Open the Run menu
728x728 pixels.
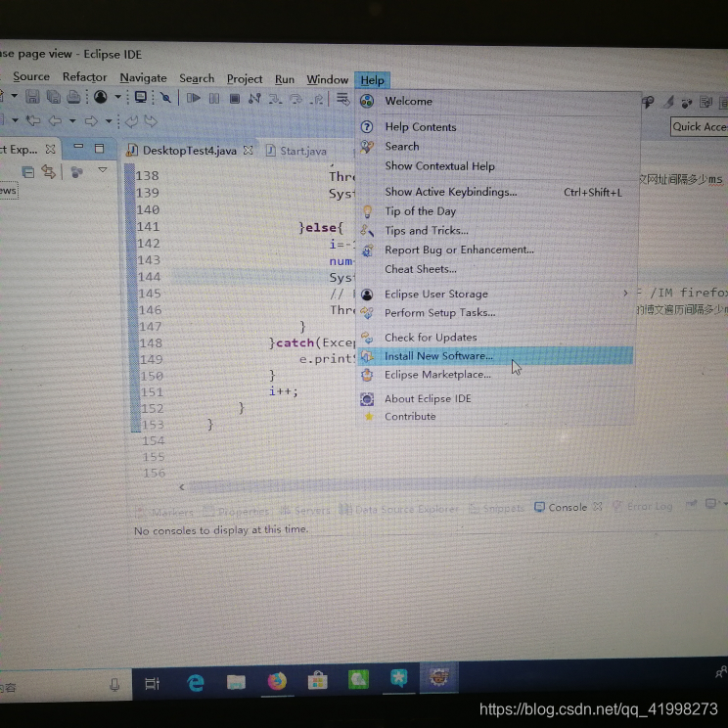pyautogui.click(x=284, y=79)
